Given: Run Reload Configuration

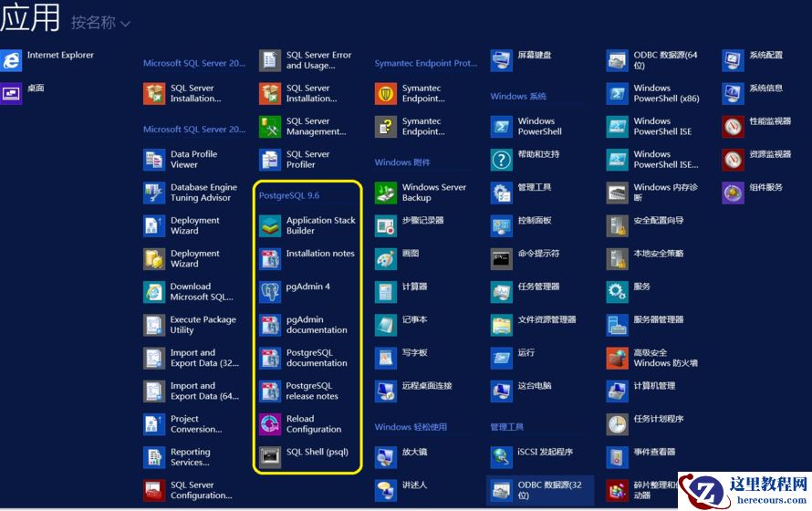Looking at the screenshot, I should coord(300,424).
